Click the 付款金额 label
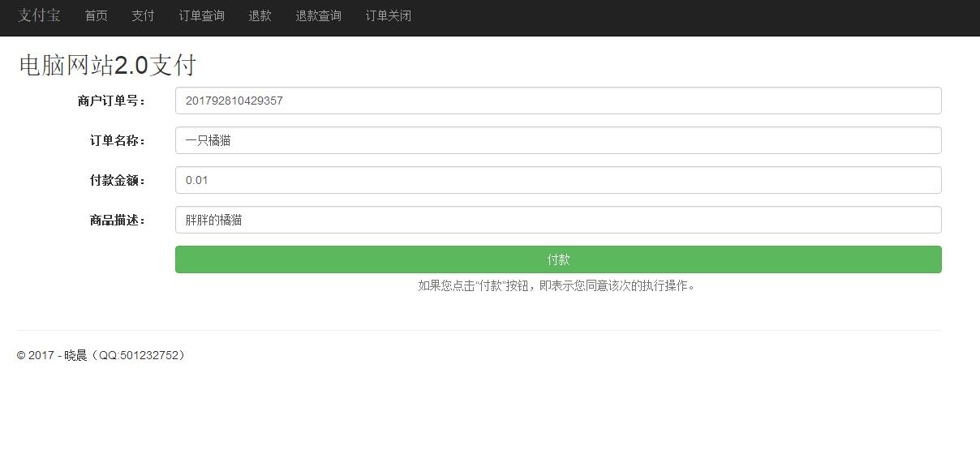Viewport: 980px width, 450px height. click(118, 181)
